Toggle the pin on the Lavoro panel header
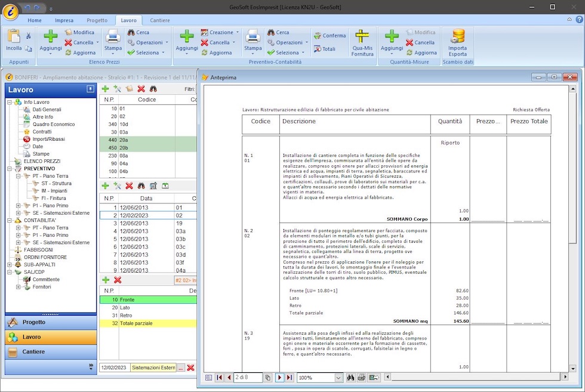 tap(90, 89)
